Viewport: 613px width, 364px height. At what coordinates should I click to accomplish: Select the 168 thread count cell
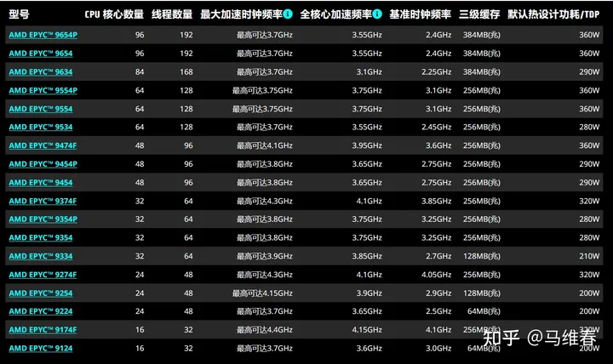(x=186, y=71)
